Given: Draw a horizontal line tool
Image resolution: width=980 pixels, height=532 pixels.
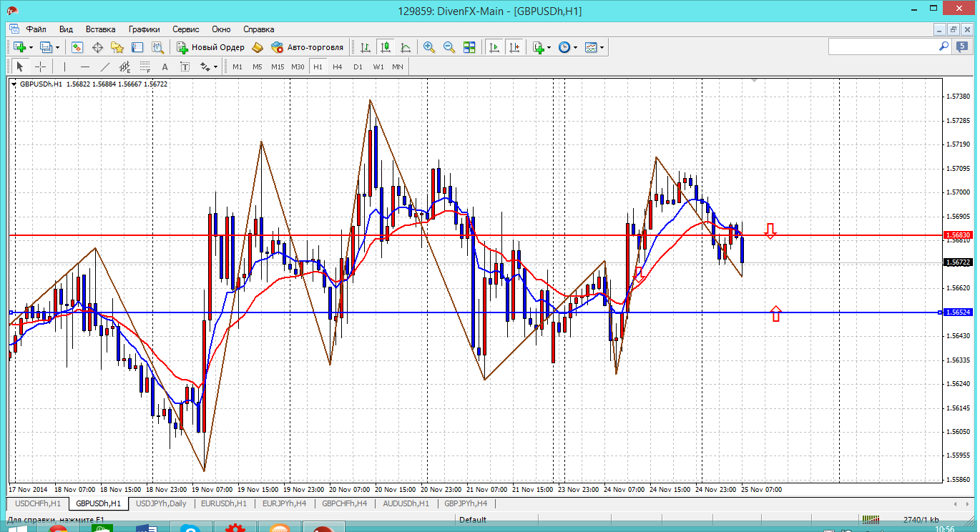Looking at the screenshot, I should [85, 66].
